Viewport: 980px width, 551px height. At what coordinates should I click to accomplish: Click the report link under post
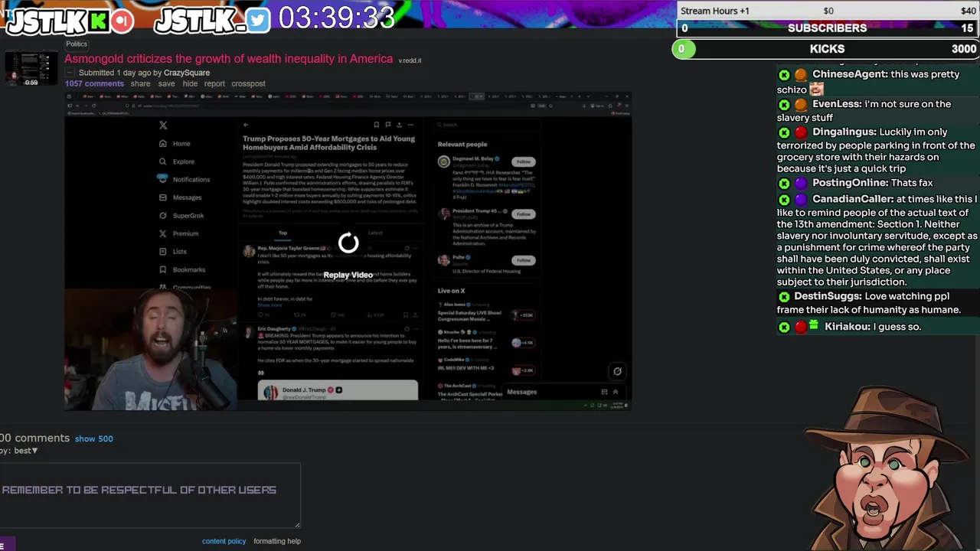point(214,83)
